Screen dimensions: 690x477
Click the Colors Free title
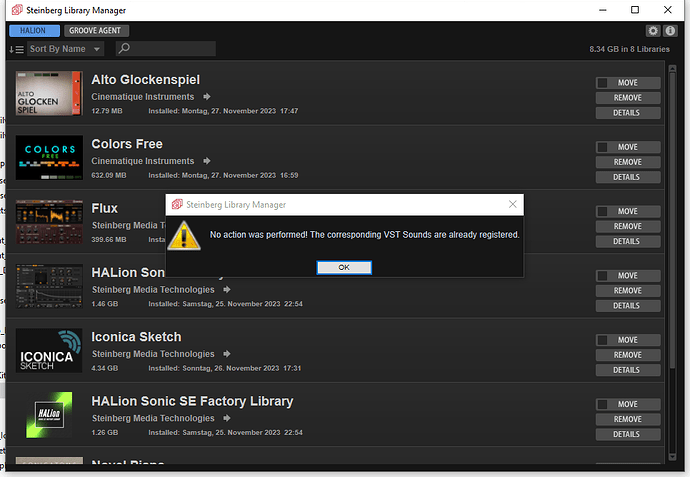point(127,144)
